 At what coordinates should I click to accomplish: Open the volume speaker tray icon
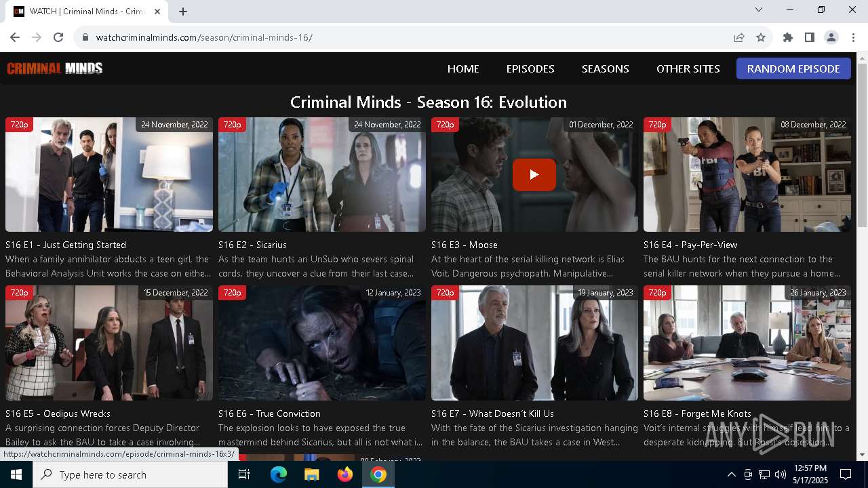tap(780, 474)
